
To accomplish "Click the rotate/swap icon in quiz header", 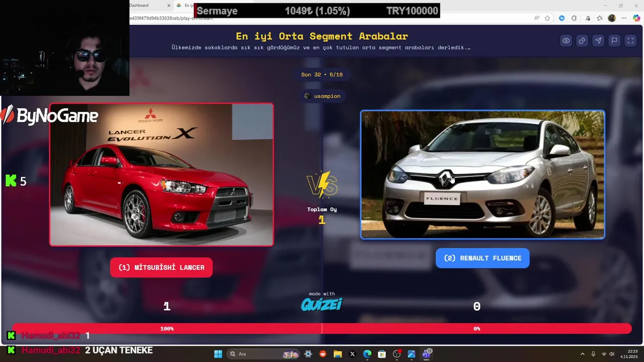I will (582, 41).
